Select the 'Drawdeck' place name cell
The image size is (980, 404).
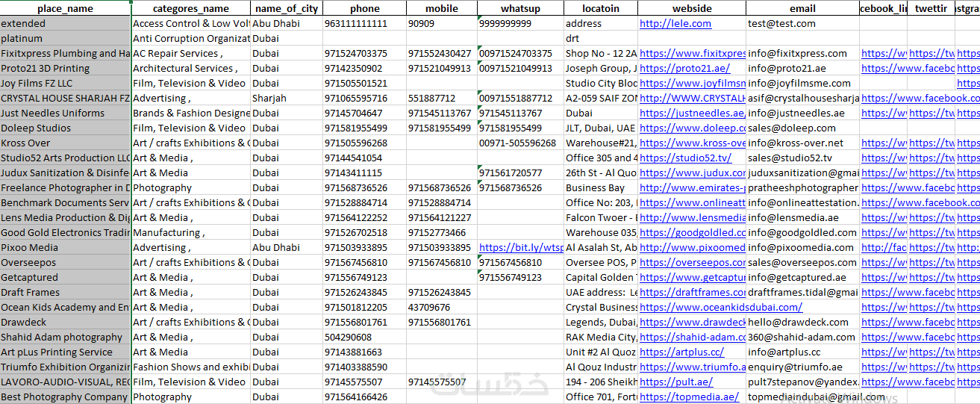pyautogui.click(x=65, y=322)
